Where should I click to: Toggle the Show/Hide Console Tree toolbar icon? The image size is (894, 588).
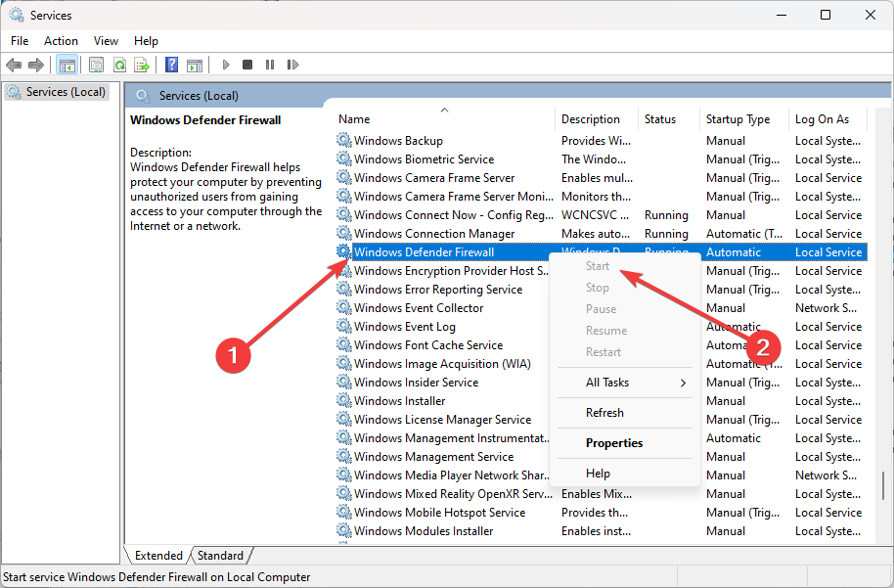pyautogui.click(x=67, y=65)
